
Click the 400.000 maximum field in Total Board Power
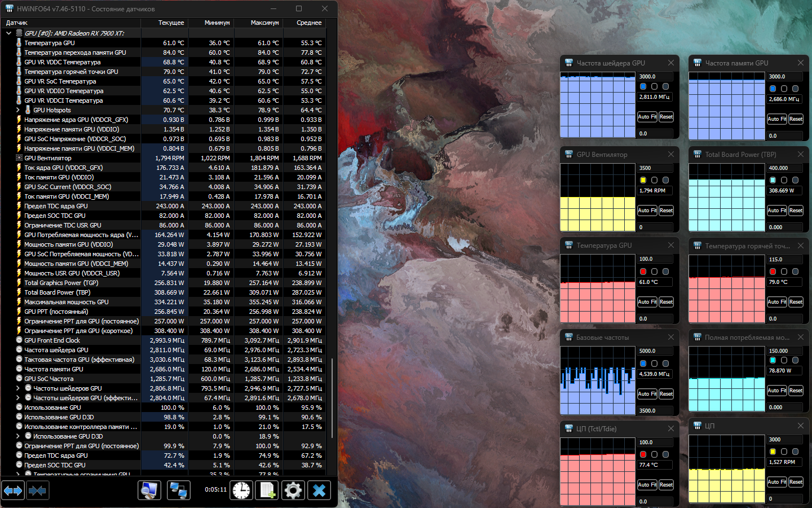(785, 168)
